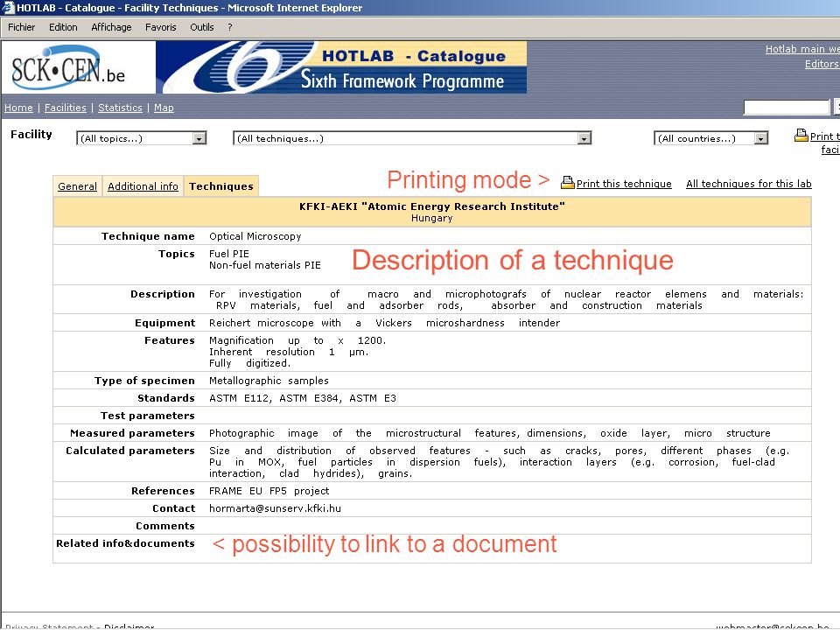The width and height of the screenshot is (840, 630).
Task: Click the Hotlab main website link
Action: point(802,49)
